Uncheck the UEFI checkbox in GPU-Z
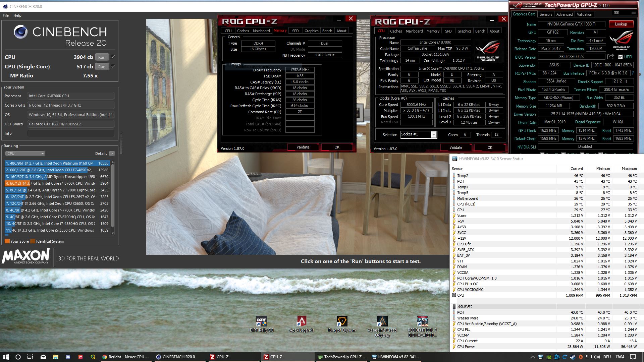The image size is (644, 362). tap(620, 57)
